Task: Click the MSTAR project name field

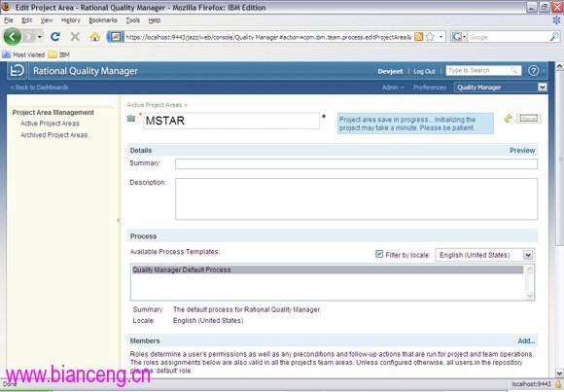Action: tap(230, 121)
